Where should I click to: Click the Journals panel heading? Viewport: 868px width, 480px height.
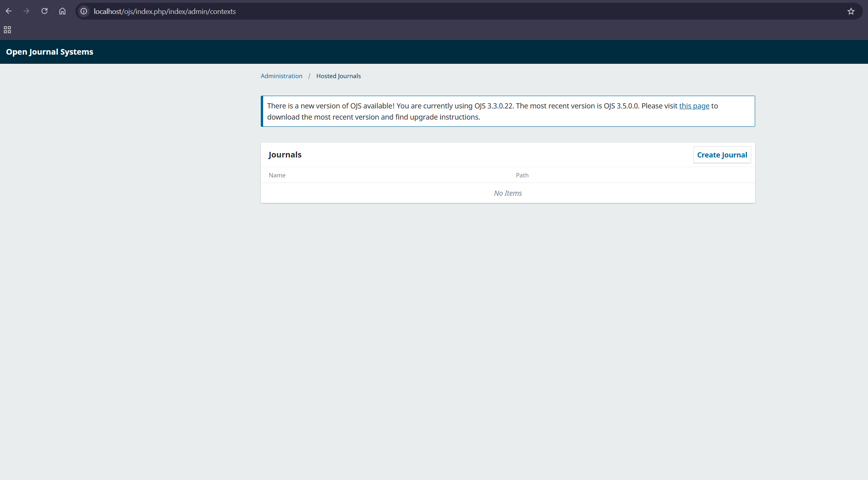point(285,155)
